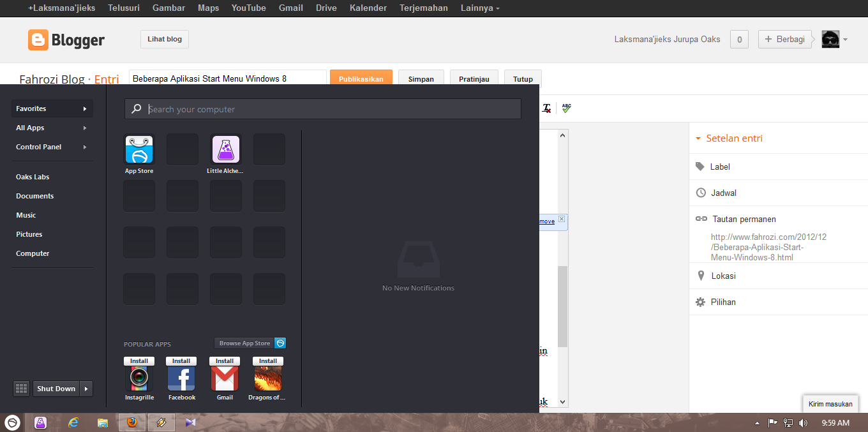The image size is (868, 432).
Task: Open Visual Studio from the taskbar
Action: coord(190,422)
